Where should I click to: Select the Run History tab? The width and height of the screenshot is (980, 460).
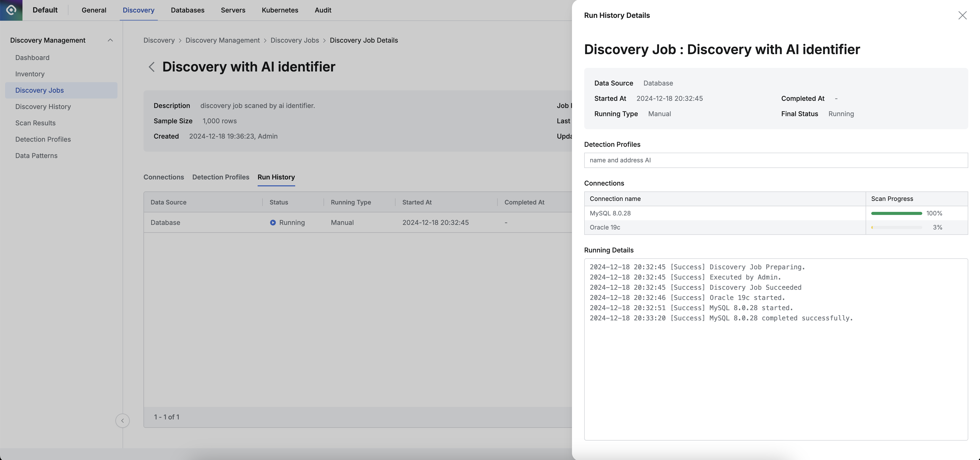pyautogui.click(x=276, y=177)
